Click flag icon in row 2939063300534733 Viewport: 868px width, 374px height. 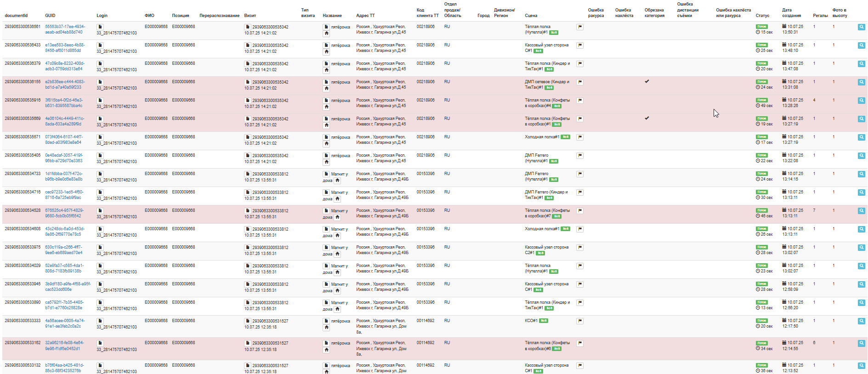580,174
